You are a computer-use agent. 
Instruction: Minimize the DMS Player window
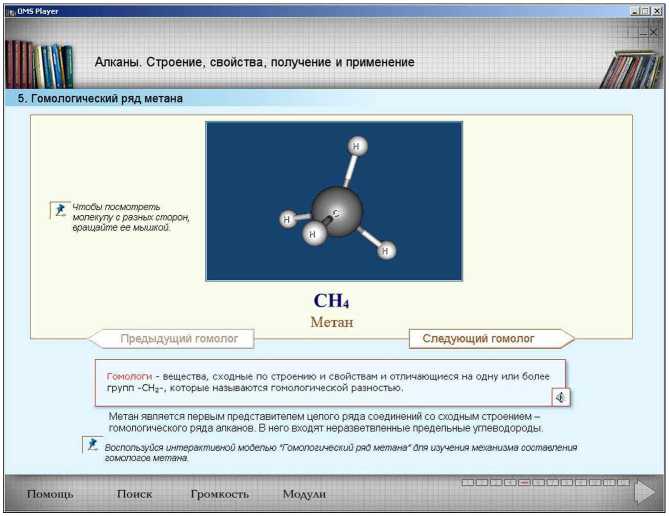click(x=634, y=12)
